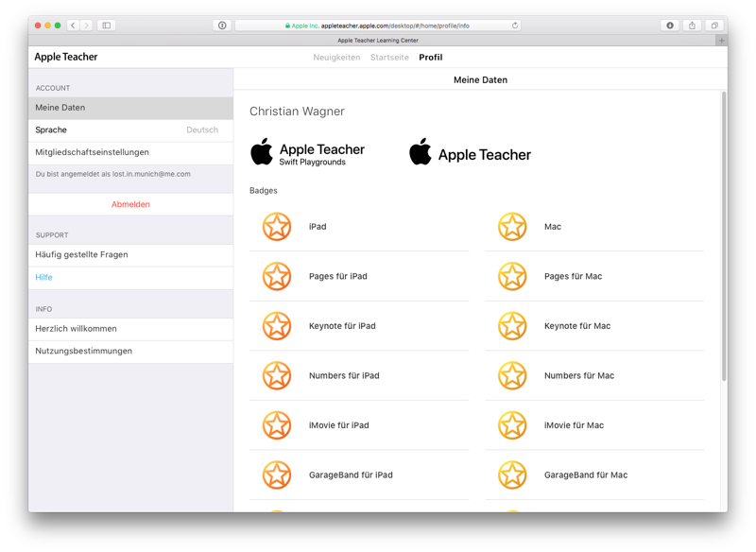Image resolution: width=756 pixels, height=552 pixels.
Task: Open Häufig gestellte Fragen
Action: click(x=130, y=255)
